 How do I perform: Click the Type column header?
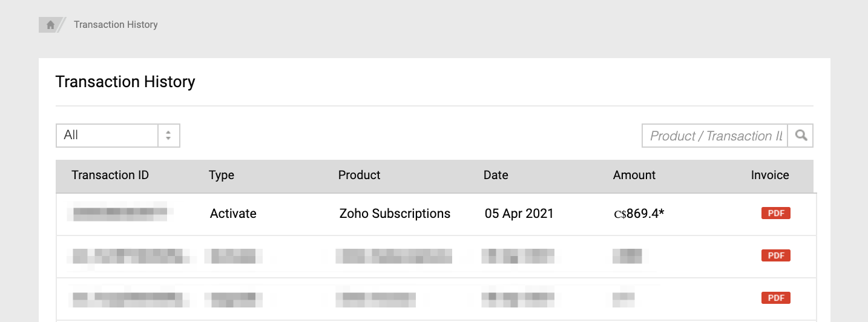[222, 176]
